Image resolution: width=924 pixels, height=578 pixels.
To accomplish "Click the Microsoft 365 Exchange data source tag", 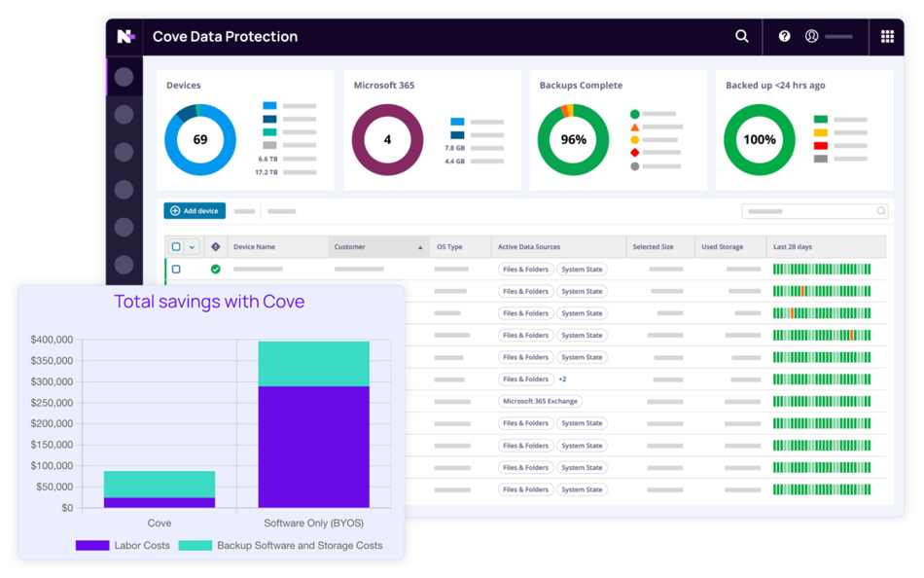I will [x=540, y=401].
